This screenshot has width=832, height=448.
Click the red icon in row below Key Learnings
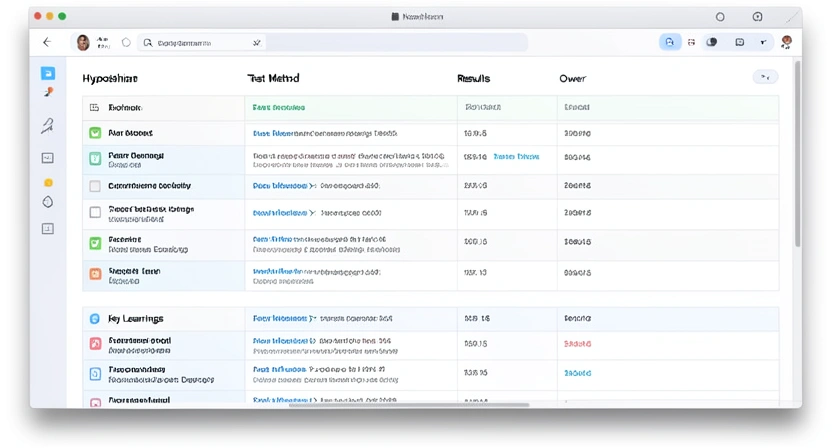[x=95, y=344]
